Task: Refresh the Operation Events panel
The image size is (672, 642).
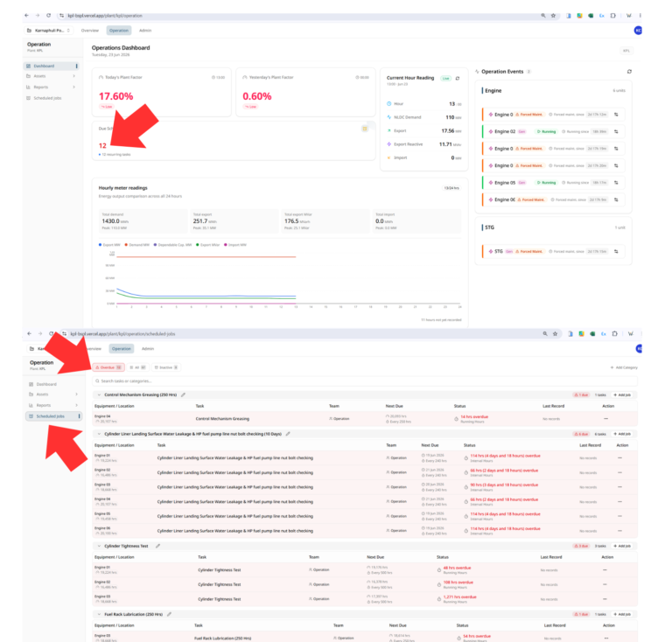Action: [x=629, y=72]
